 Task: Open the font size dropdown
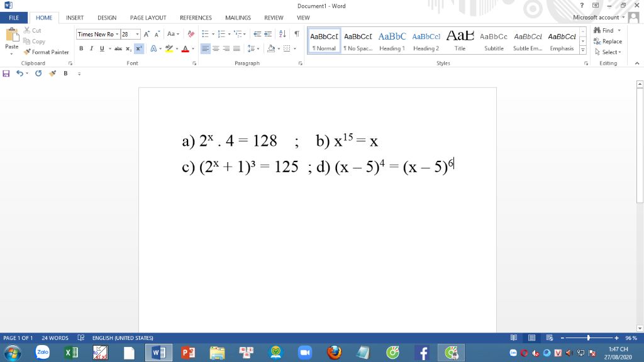(137, 34)
